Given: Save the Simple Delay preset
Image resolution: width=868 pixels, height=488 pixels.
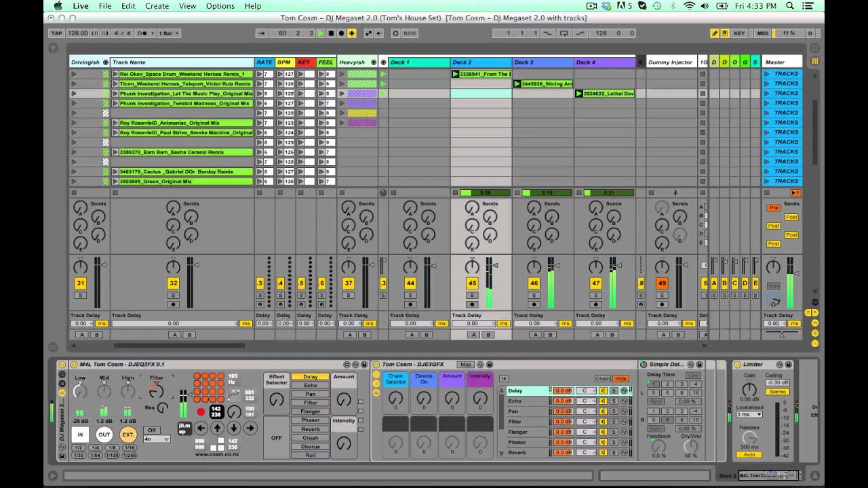Looking at the screenshot, I should [699, 365].
